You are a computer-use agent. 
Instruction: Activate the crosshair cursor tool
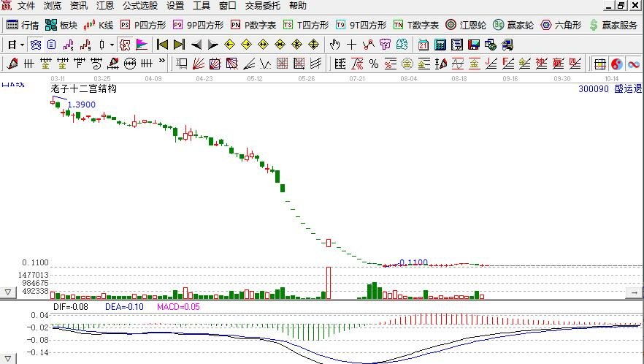(351, 45)
